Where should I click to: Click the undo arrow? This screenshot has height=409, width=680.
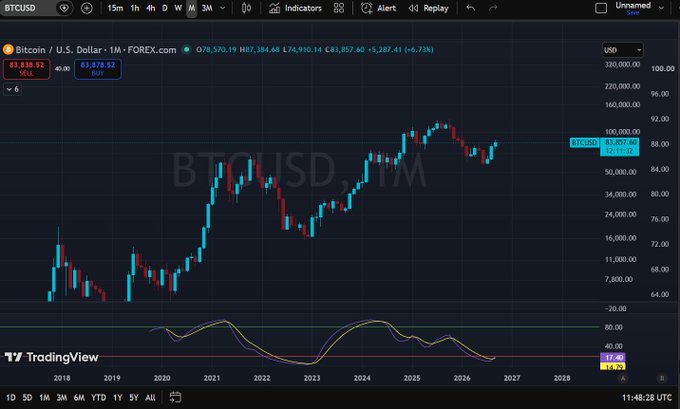(x=471, y=8)
